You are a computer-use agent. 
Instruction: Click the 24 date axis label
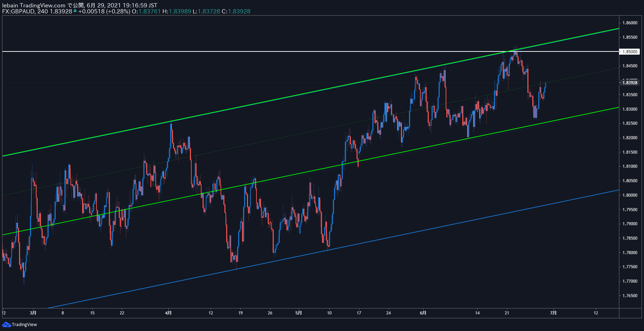click(x=389, y=313)
